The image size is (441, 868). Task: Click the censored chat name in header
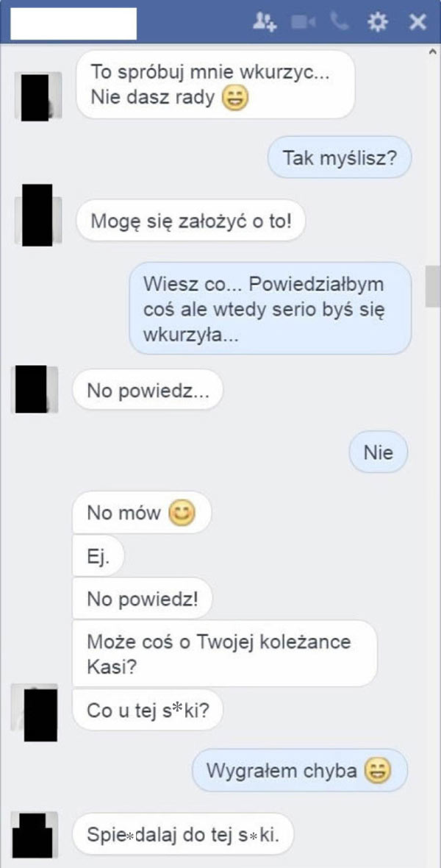pos(73,24)
